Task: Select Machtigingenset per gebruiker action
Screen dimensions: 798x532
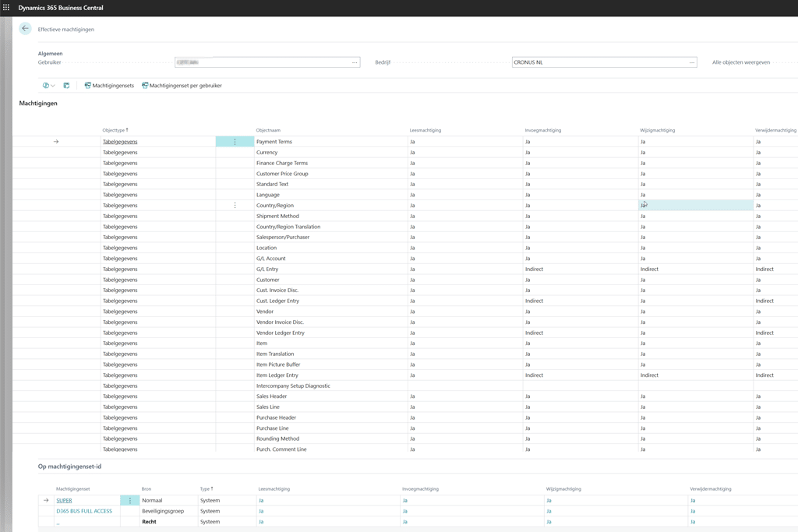Action: 183,86
